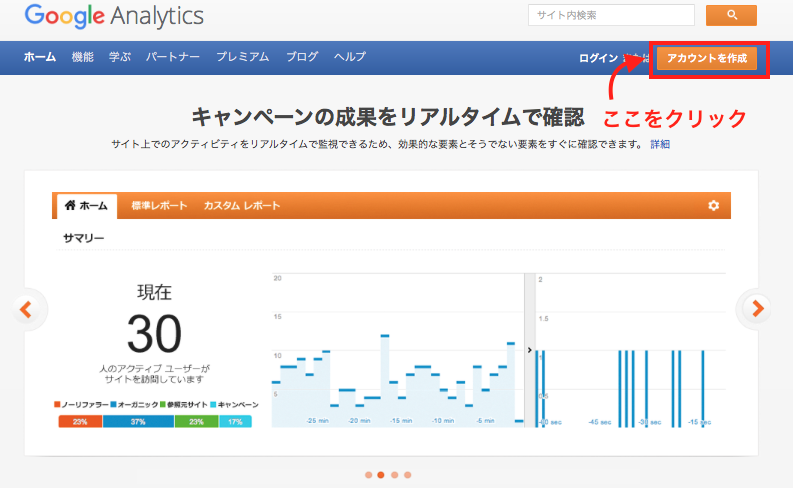Select the third carousel dot indicator
This screenshot has width=793, height=488.
click(395, 475)
